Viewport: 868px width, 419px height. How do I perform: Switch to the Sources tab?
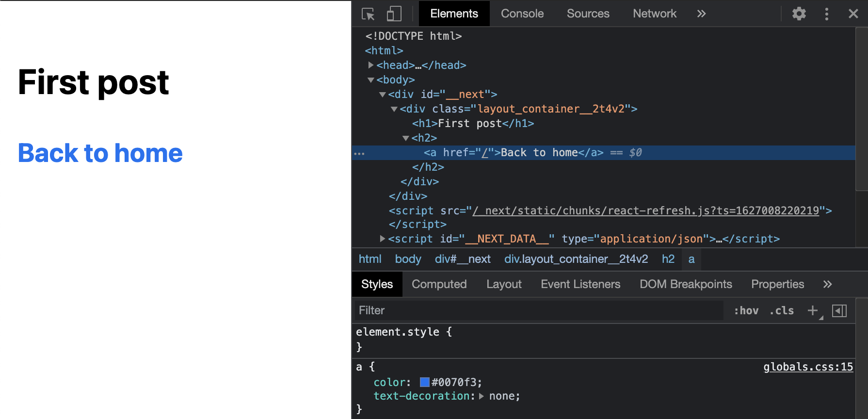point(588,14)
